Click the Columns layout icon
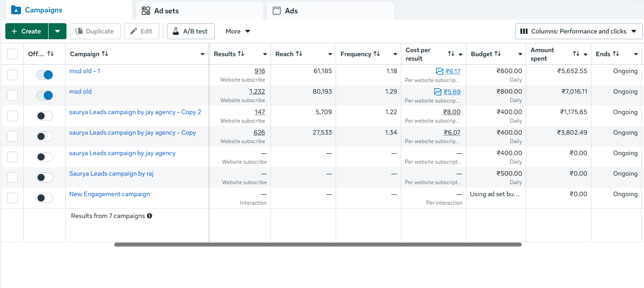 [524, 31]
